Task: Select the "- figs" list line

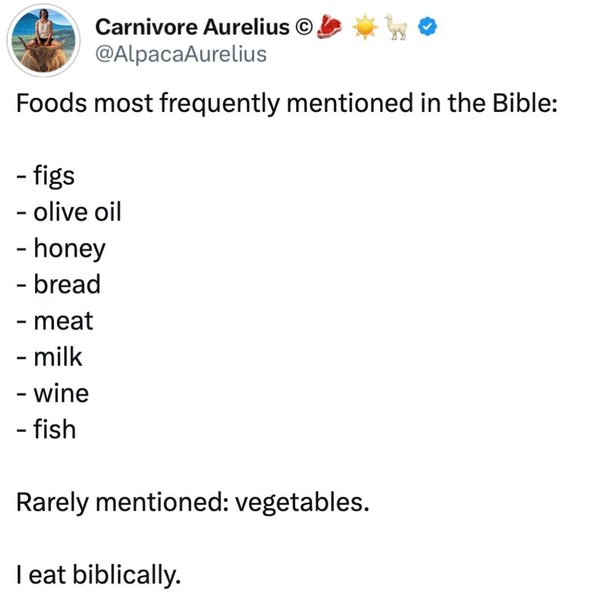Action: 46,176
